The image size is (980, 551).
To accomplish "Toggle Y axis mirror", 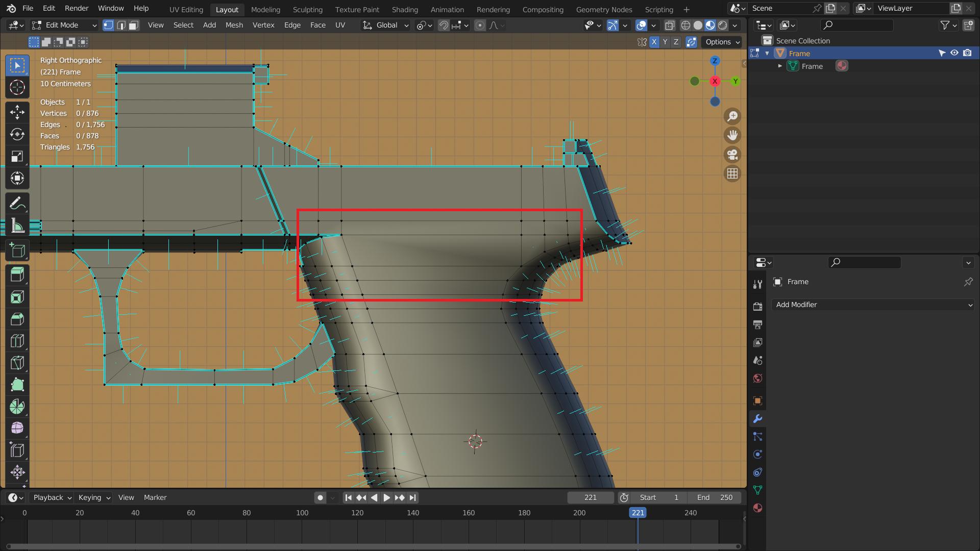I will pyautogui.click(x=665, y=42).
